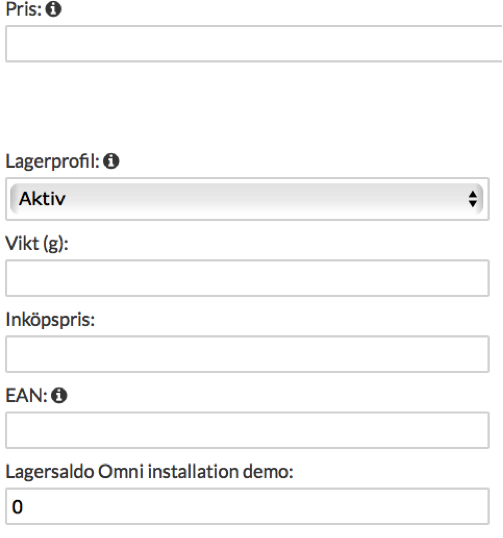The height and width of the screenshot is (538, 503).
Task: Click the EAN label text
Action: coord(26,396)
